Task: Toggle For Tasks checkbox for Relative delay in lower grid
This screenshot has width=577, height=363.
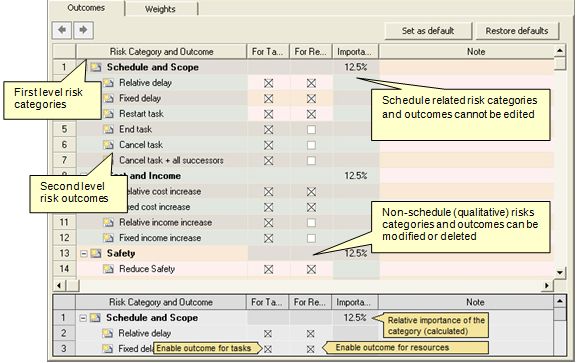Action: point(268,334)
